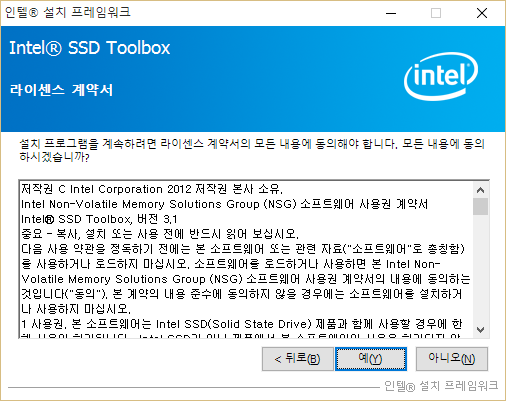Minimize the installer window
506x401 pixels.
pos(391,13)
